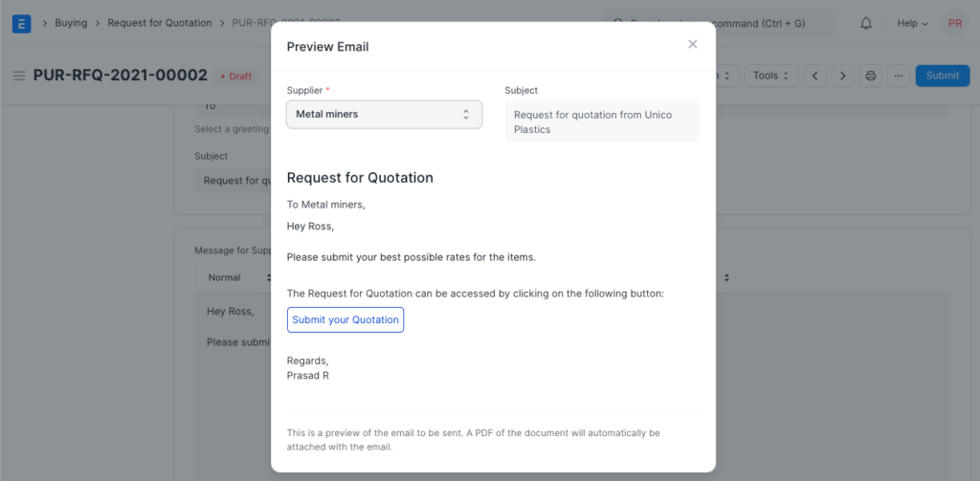Viewport: 980px width, 481px height.
Task: Click the Subject field in preview
Action: tap(602, 121)
